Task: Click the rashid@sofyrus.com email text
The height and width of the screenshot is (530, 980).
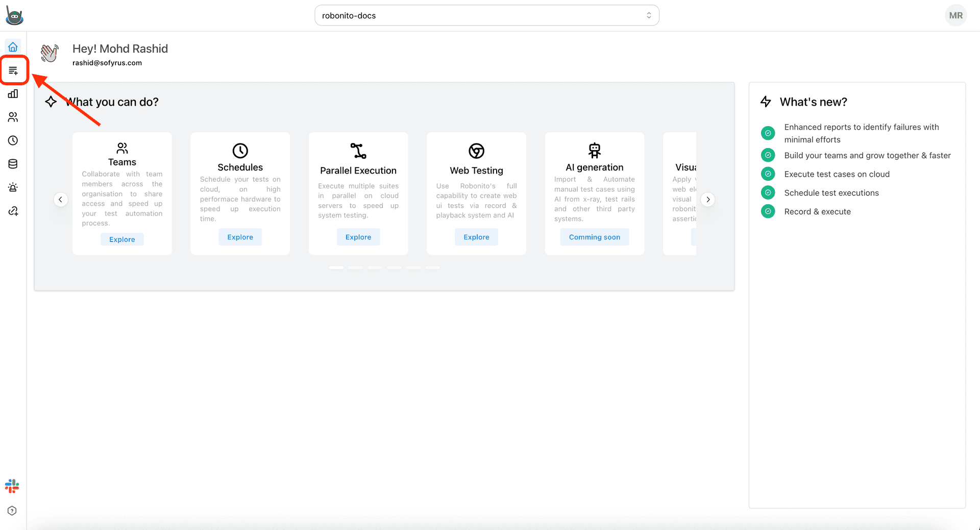Action: pos(107,63)
